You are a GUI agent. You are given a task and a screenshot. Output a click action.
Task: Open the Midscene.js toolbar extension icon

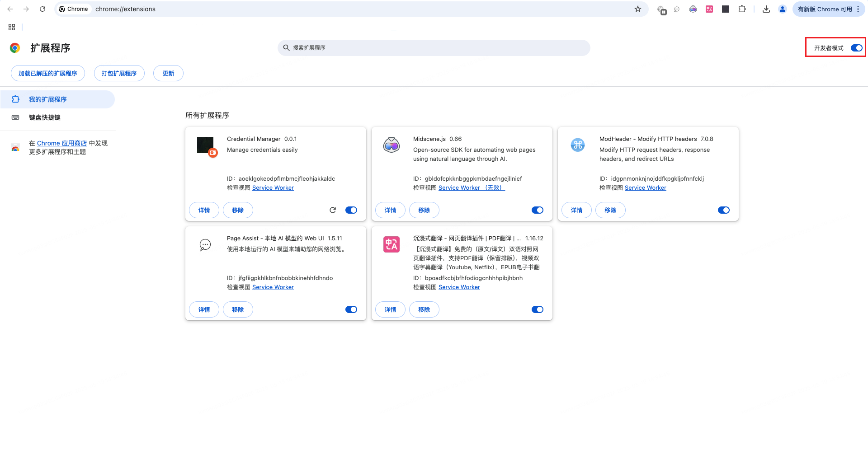pyautogui.click(x=693, y=9)
